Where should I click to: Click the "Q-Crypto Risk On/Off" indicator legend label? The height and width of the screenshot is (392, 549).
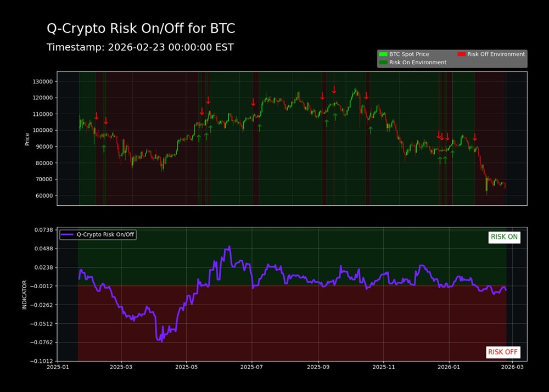105,234
